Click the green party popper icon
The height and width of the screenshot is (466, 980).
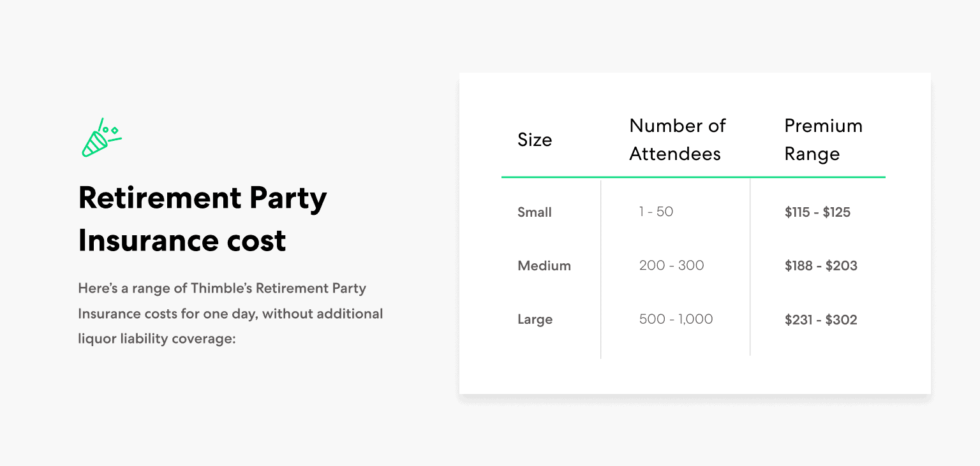(x=101, y=137)
